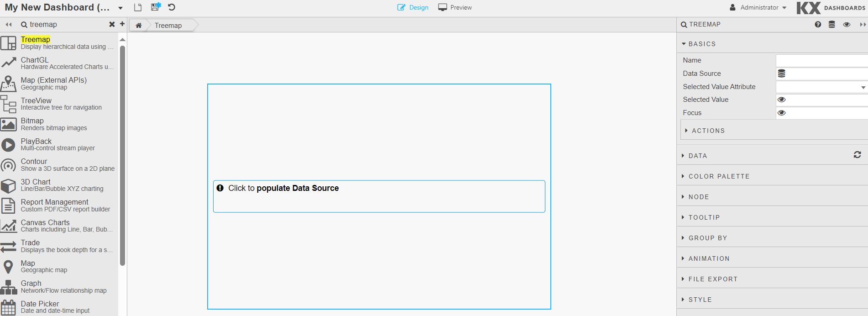The width and height of the screenshot is (868, 316).
Task: Toggle the eye icon in Treemap panel header
Action: click(x=847, y=25)
